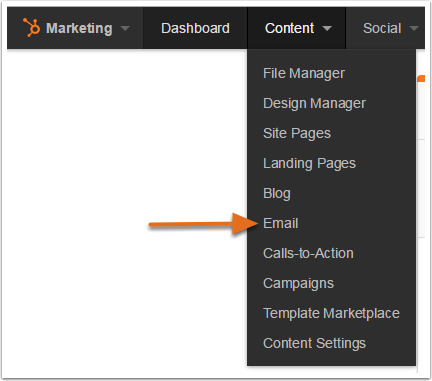Open the Social menu label

pos(382,28)
